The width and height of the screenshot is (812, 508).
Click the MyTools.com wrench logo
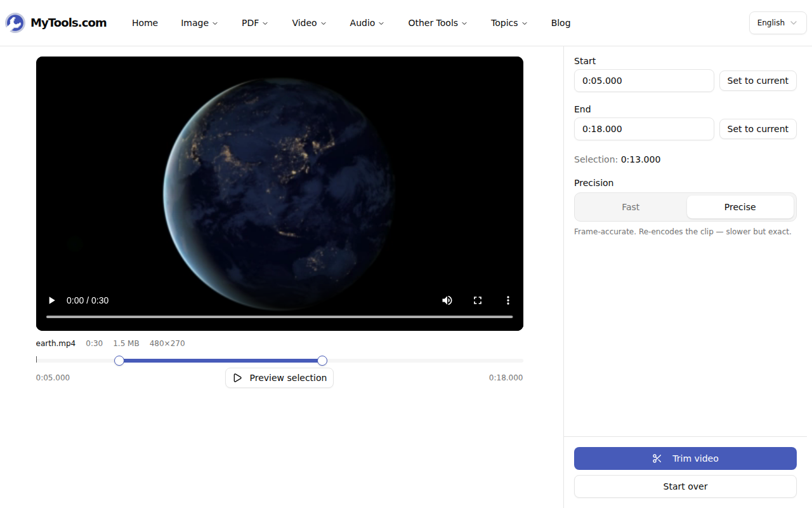pos(15,23)
